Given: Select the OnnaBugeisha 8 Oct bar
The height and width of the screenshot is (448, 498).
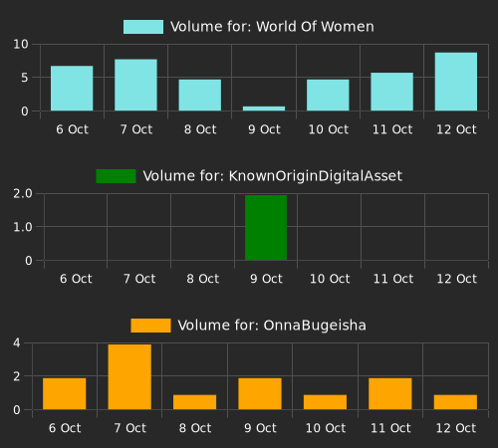Looking at the screenshot, I should 194,402.
